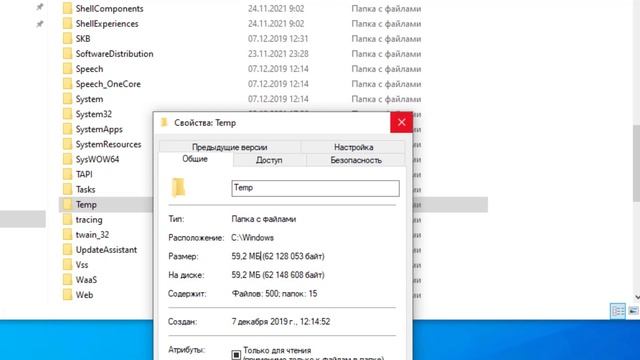Select the 'TAPI' folder name
640x360 pixels.
[84, 174]
